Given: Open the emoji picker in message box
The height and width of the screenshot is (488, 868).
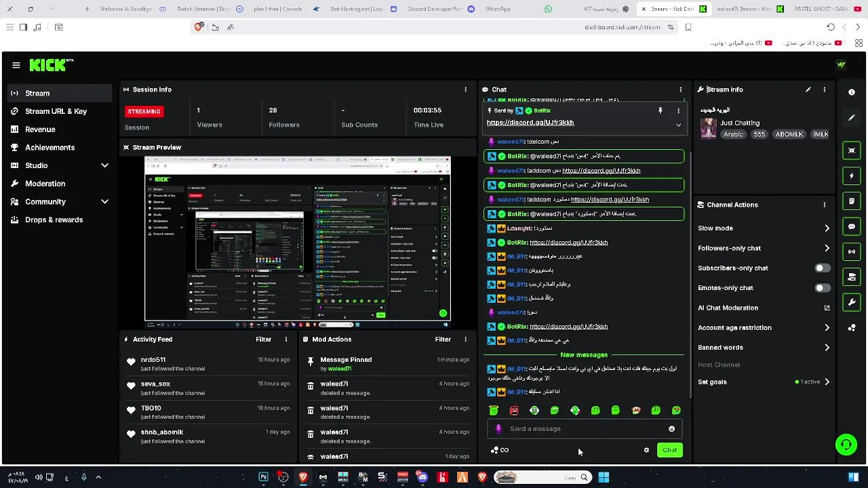Looking at the screenshot, I should [671, 429].
